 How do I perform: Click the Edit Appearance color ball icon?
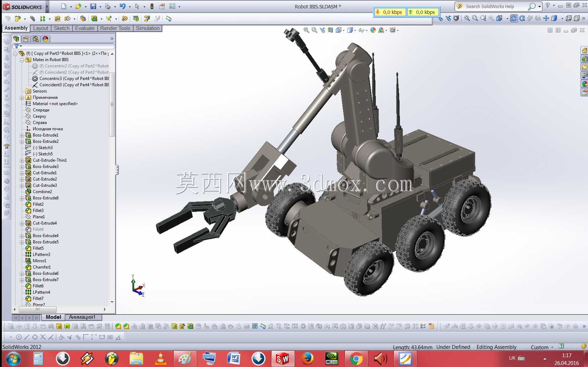point(373,30)
